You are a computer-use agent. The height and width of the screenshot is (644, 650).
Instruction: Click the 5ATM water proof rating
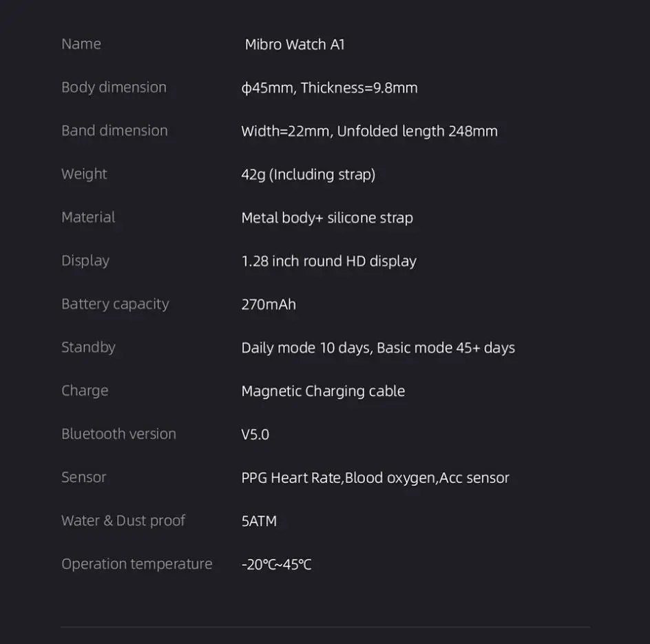tap(259, 521)
